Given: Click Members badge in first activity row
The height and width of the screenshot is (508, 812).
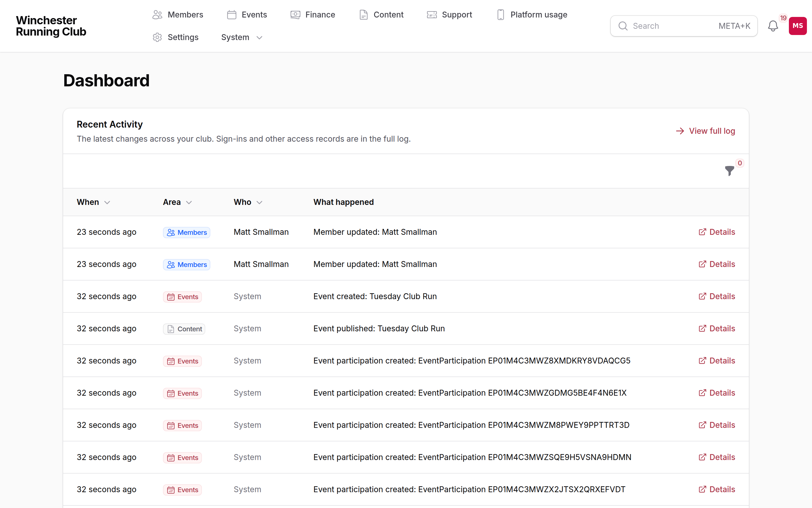Looking at the screenshot, I should click(187, 233).
